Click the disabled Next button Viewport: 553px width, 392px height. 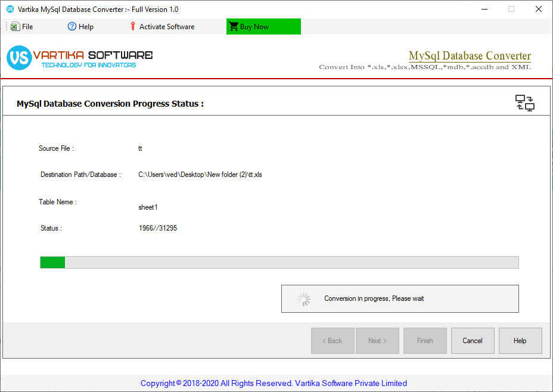click(377, 341)
